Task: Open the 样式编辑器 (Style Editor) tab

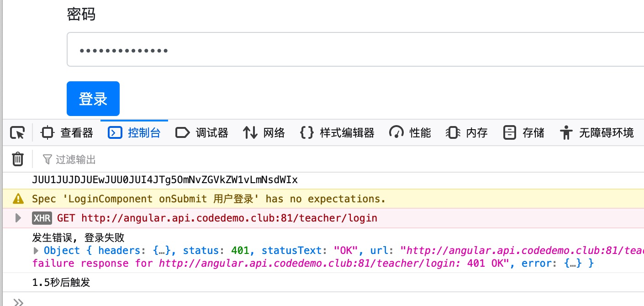Action: coord(337,133)
